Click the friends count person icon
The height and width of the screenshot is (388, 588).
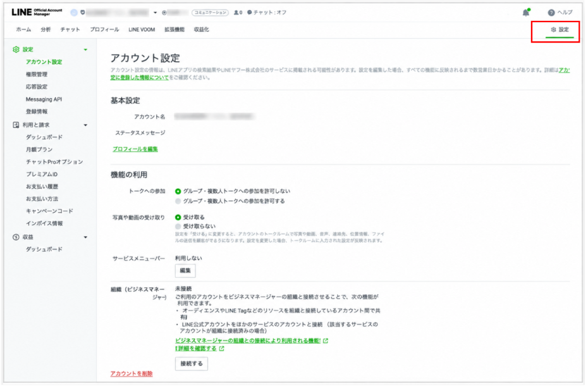(236, 13)
